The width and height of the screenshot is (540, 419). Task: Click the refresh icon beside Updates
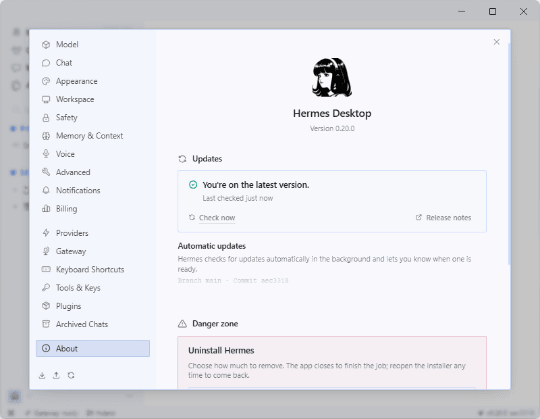pyautogui.click(x=183, y=159)
